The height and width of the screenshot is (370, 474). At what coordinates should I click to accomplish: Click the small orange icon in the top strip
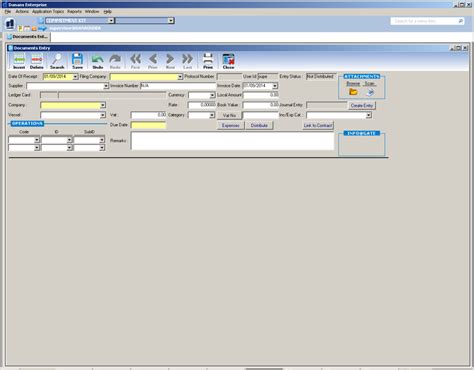[34, 29]
